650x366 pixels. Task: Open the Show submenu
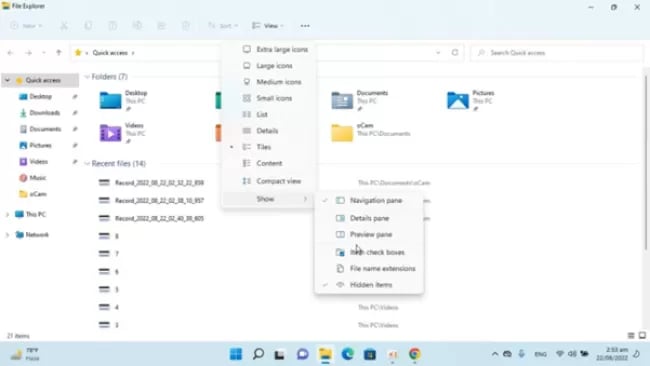(268, 199)
